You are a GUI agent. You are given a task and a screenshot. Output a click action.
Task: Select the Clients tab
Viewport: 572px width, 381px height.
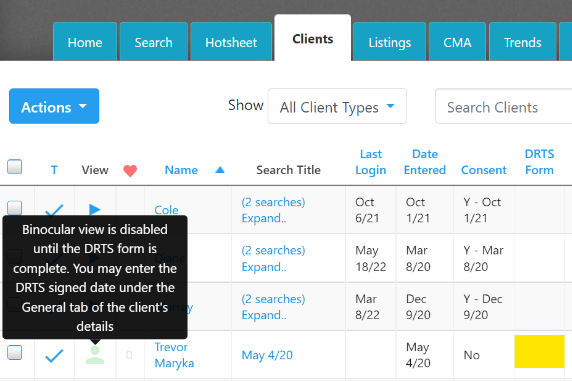[313, 39]
